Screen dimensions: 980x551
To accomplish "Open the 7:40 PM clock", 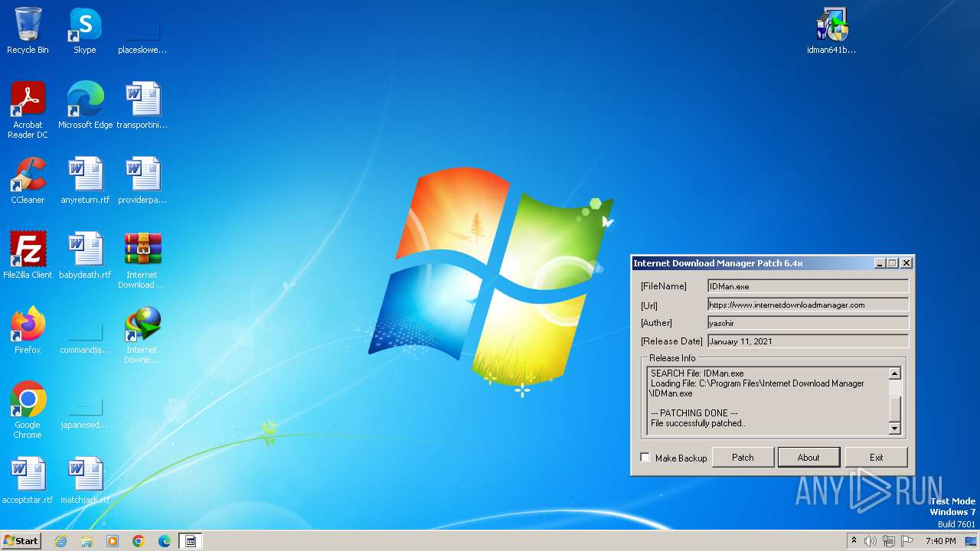I will click(x=940, y=541).
